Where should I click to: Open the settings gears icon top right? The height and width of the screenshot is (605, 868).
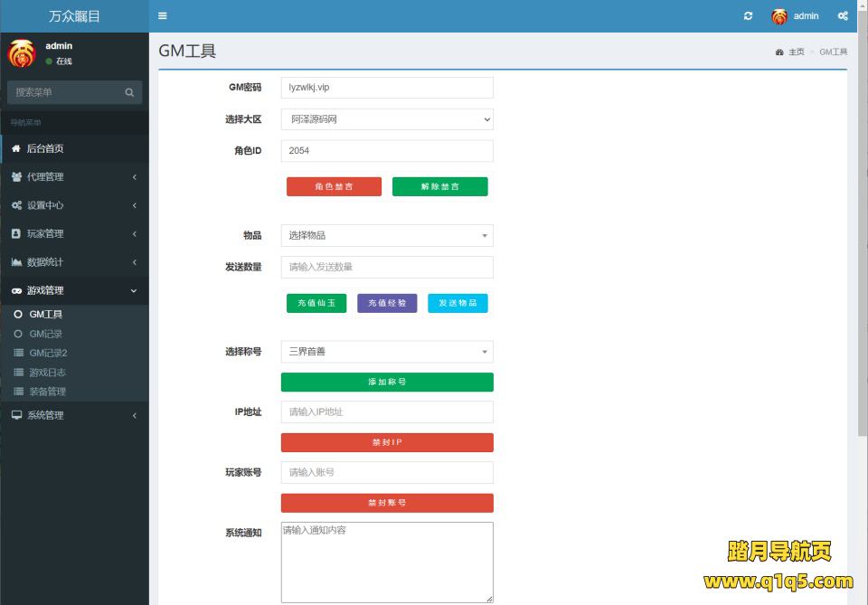pyautogui.click(x=843, y=16)
